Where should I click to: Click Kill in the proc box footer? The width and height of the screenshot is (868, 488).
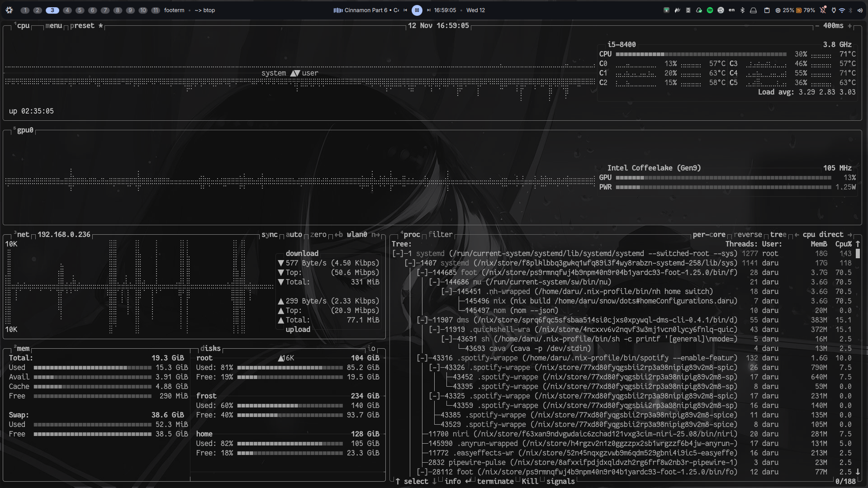530,481
